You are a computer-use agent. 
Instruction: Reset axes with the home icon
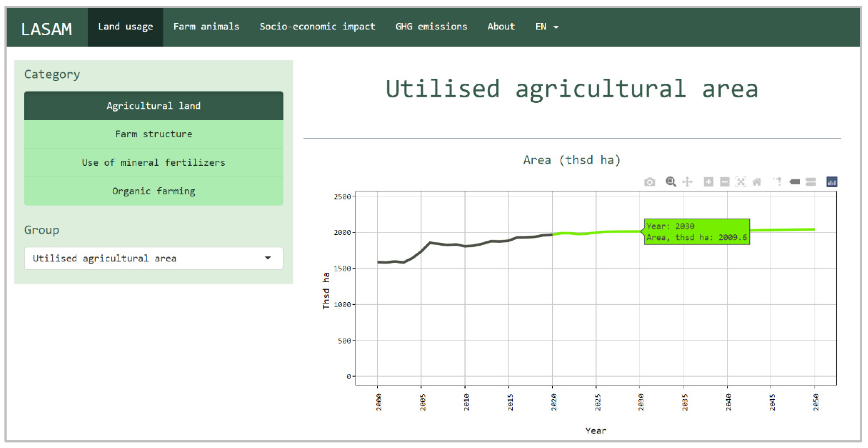click(757, 182)
